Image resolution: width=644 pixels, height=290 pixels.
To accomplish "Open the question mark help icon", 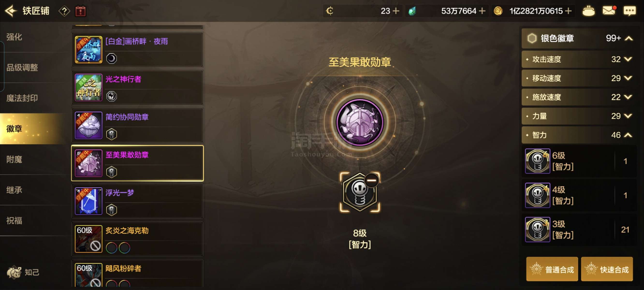I will tap(64, 11).
